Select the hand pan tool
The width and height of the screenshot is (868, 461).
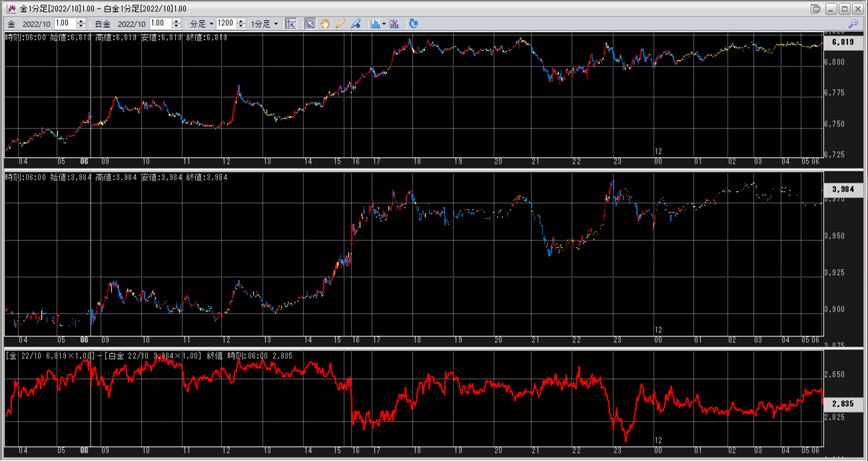tap(325, 23)
